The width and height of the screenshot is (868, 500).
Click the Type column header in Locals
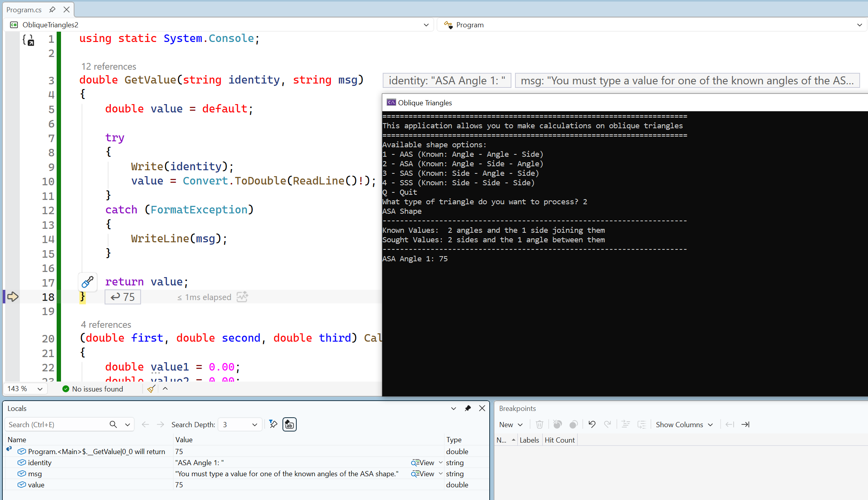click(x=454, y=439)
